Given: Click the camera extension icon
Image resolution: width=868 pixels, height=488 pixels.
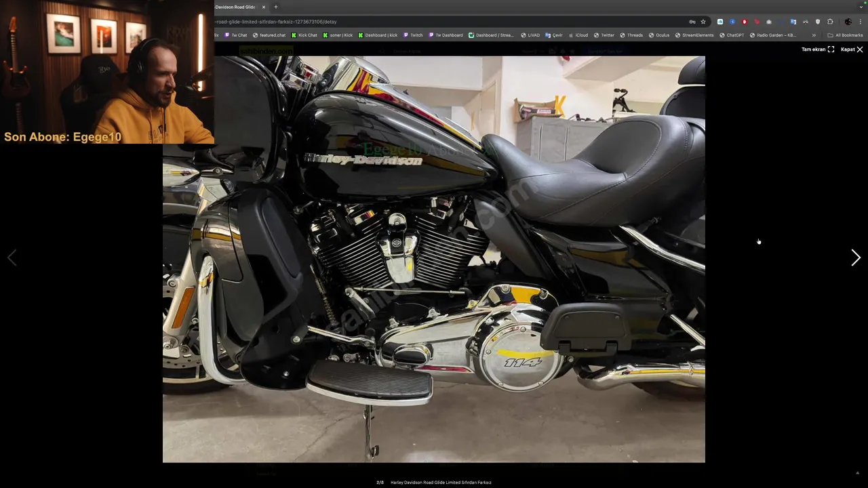Looking at the screenshot, I should click(769, 22).
